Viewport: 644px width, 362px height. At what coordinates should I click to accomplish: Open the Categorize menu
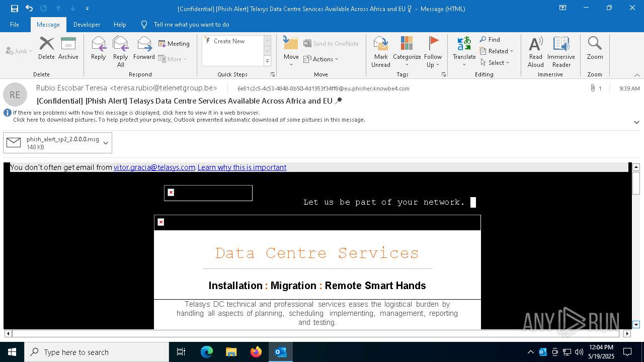(x=407, y=52)
